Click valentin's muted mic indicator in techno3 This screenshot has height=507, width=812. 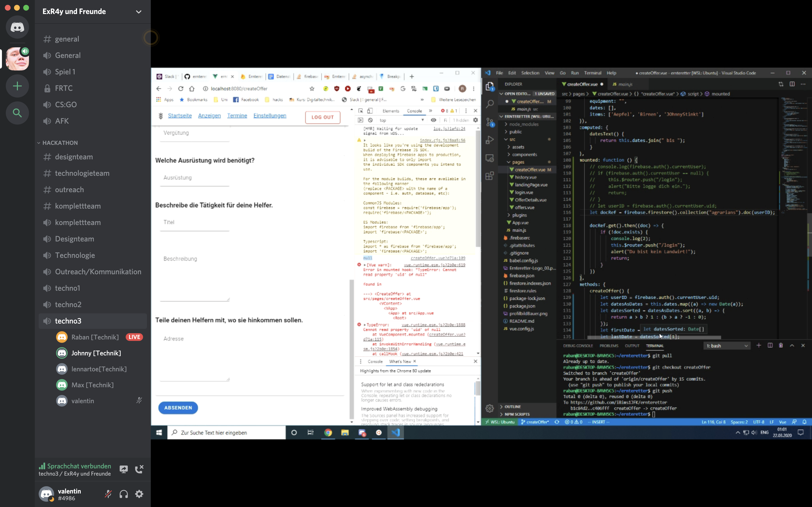[x=139, y=400]
